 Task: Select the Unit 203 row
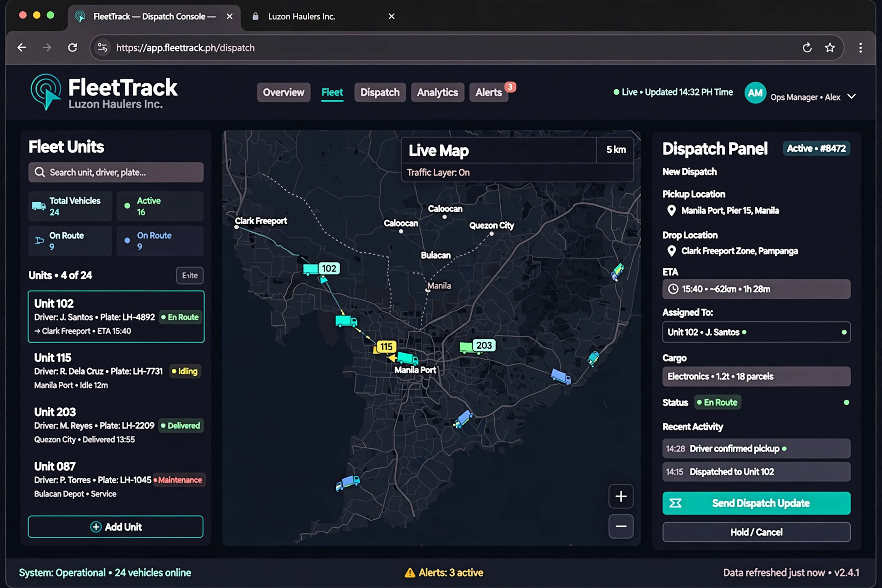116,425
